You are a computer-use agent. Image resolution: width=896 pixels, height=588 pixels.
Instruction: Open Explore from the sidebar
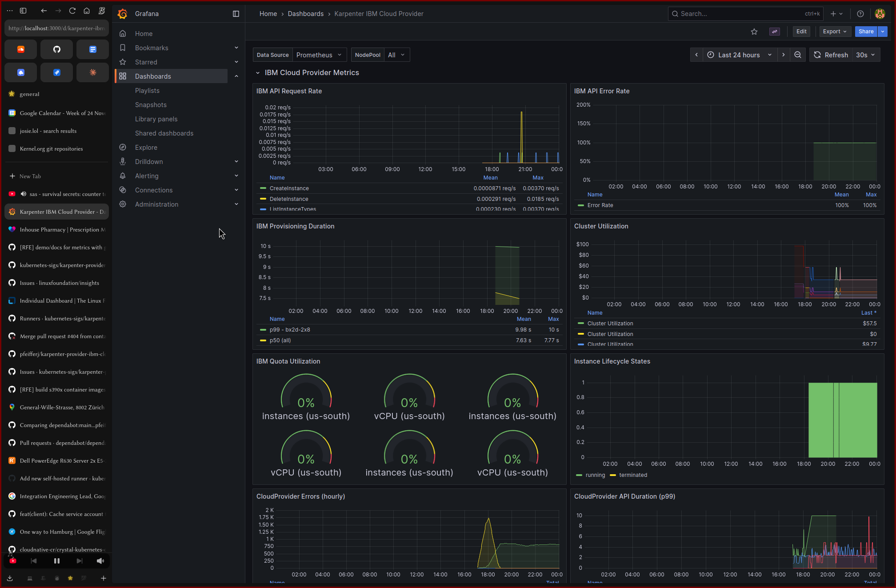(x=146, y=148)
